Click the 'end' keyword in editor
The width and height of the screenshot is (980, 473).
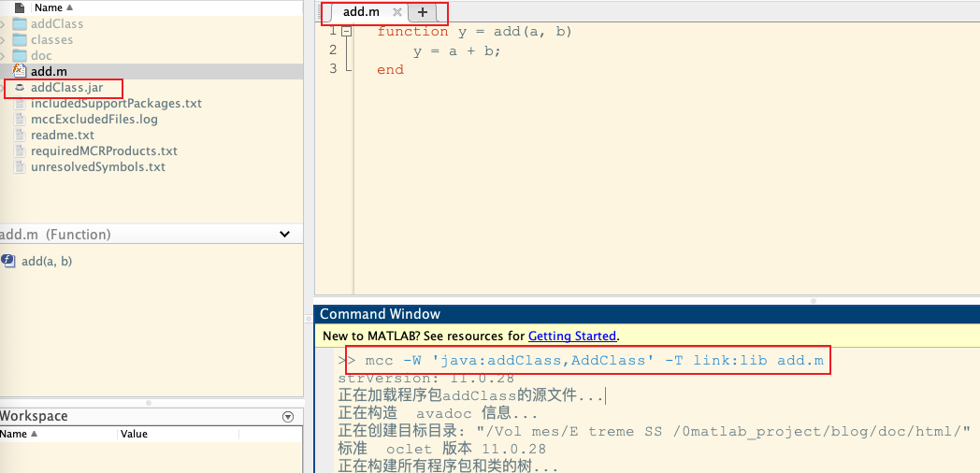coord(390,70)
